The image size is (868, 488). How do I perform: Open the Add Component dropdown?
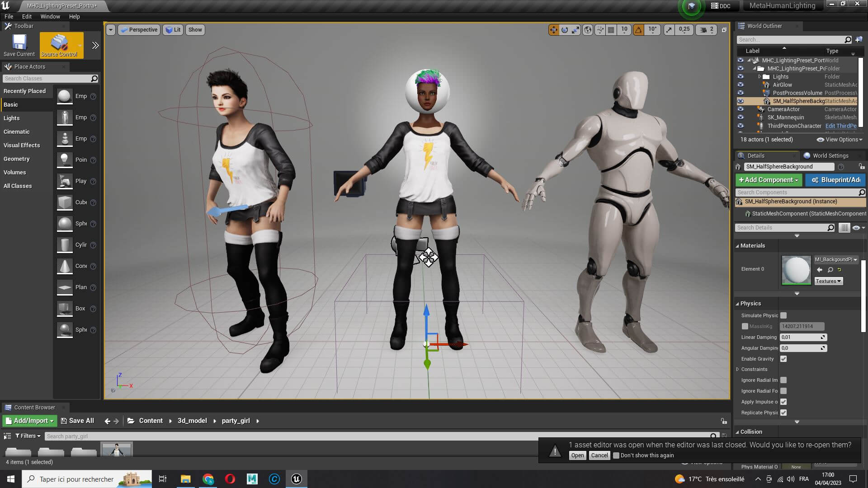click(x=769, y=180)
